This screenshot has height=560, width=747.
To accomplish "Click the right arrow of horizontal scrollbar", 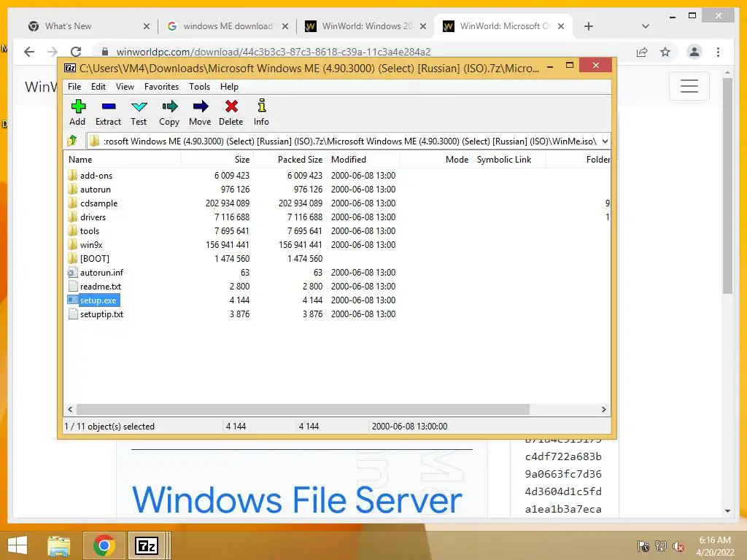I will click(x=603, y=410).
